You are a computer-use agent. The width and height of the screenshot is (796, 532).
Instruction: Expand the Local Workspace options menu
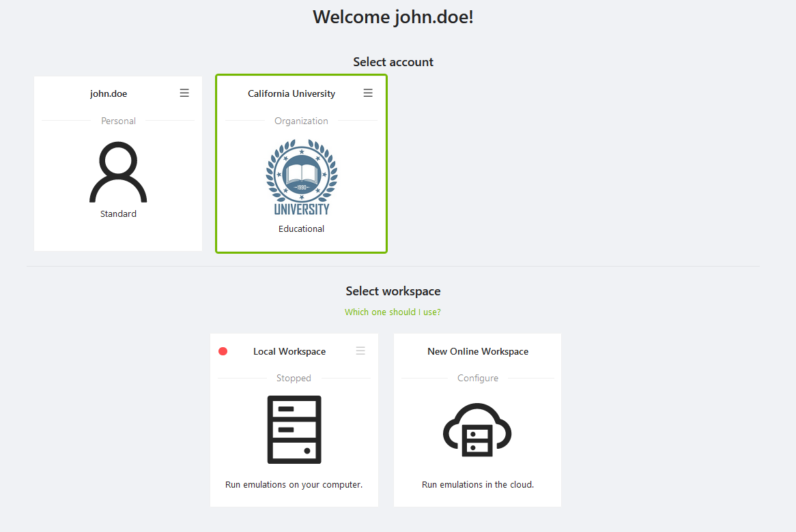click(360, 351)
